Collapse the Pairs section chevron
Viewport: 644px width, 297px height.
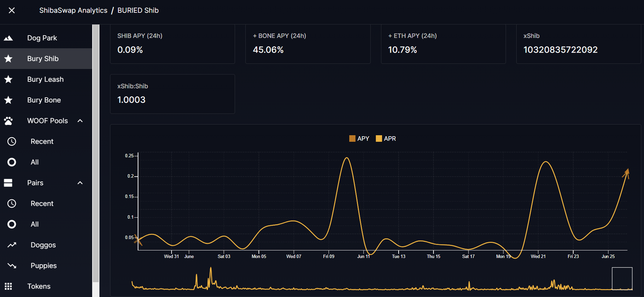pyautogui.click(x=80, y=183)
